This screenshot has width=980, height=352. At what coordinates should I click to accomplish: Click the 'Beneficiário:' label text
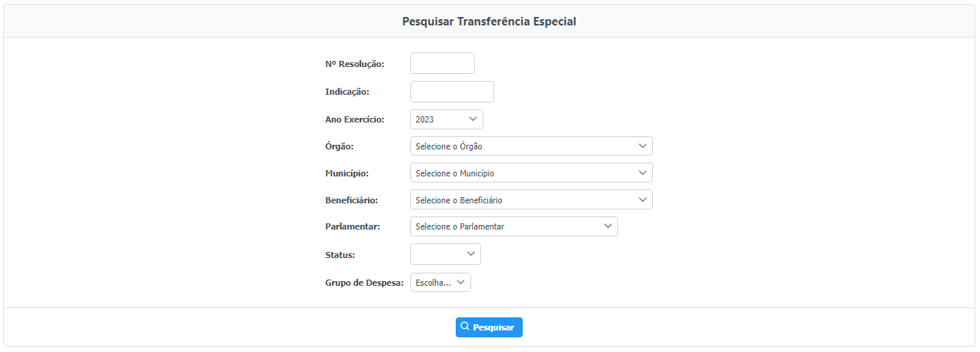(352, 200)
